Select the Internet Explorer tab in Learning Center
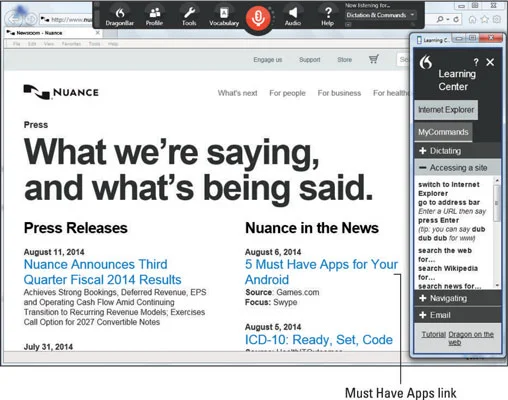 click(x=446, y=110)
